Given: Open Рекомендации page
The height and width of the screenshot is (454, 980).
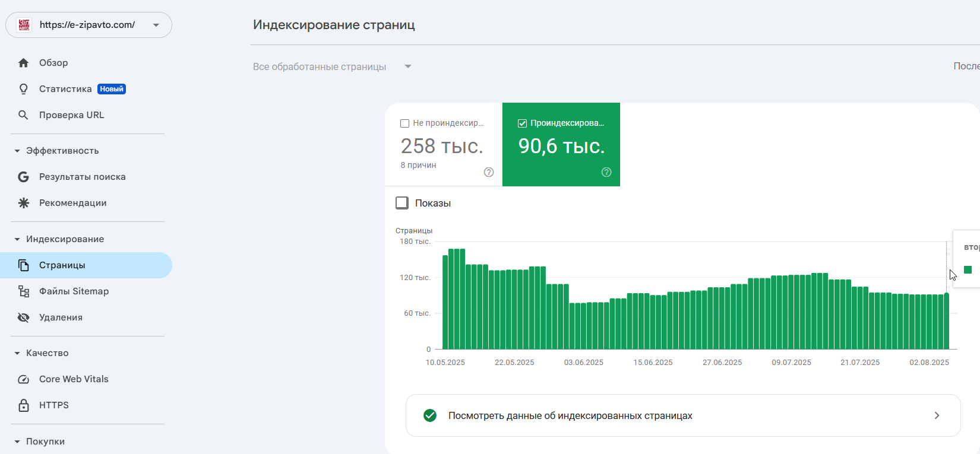Looking at the screenshot, I should 86,203.
